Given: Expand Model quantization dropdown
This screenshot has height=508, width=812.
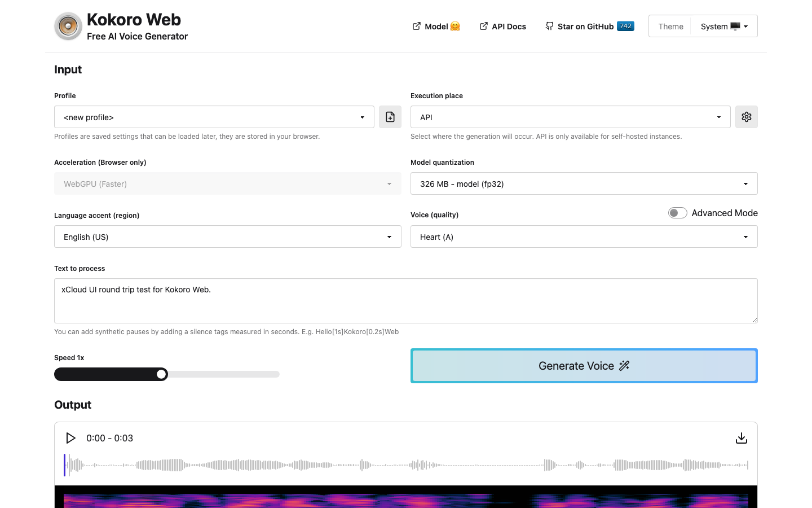Looking at the screenshot, I should point(584,183).
